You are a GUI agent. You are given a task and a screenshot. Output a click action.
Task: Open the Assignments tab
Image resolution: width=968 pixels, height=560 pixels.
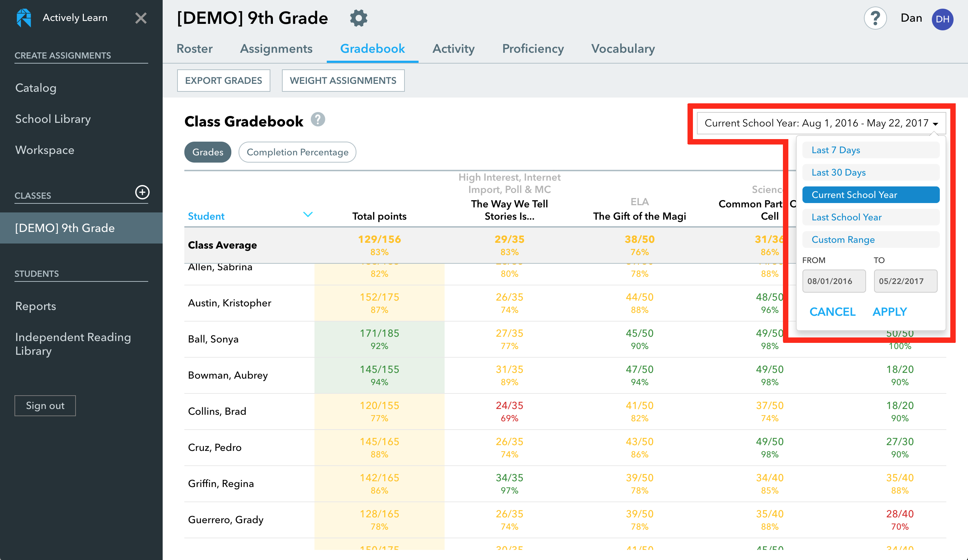(276, 49)
